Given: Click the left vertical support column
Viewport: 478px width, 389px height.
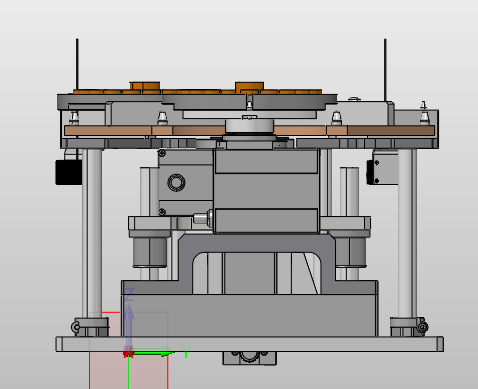Looking at the screenshot, I should (92, 233).
